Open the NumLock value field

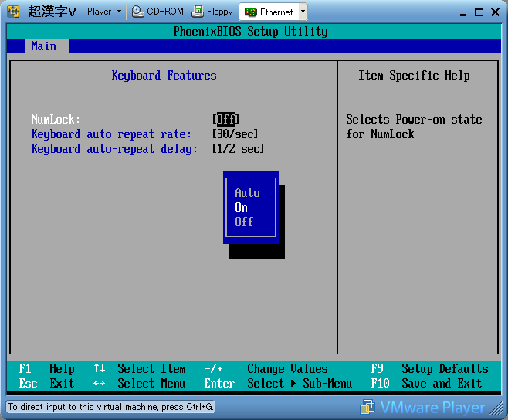225,120
